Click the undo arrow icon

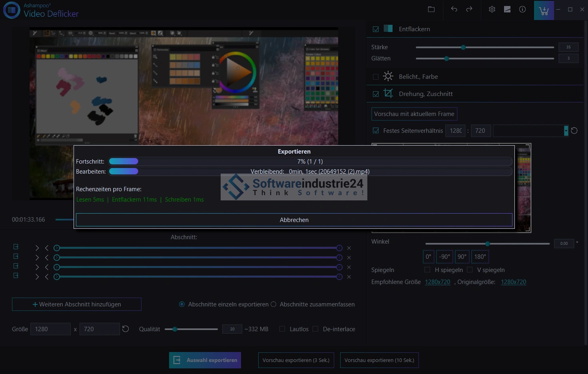[x=454, y=9]
